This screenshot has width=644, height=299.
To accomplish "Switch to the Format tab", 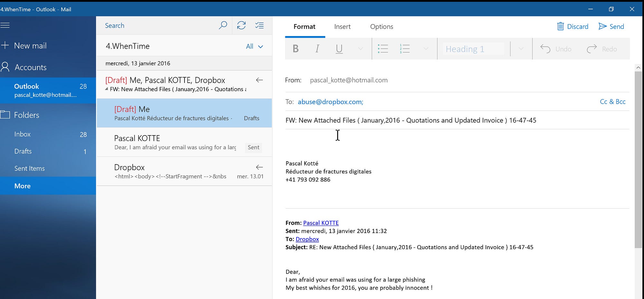I will [x=304, y=27].
